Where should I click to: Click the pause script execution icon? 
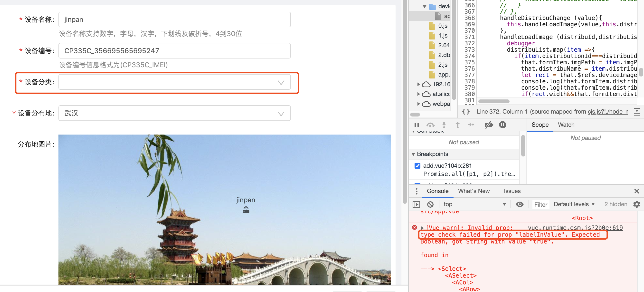click(x=417, y=125)
